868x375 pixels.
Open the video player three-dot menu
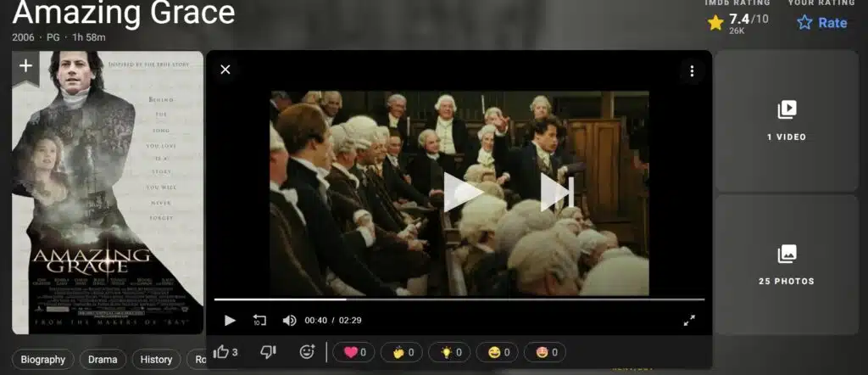[x=692, y=71]
